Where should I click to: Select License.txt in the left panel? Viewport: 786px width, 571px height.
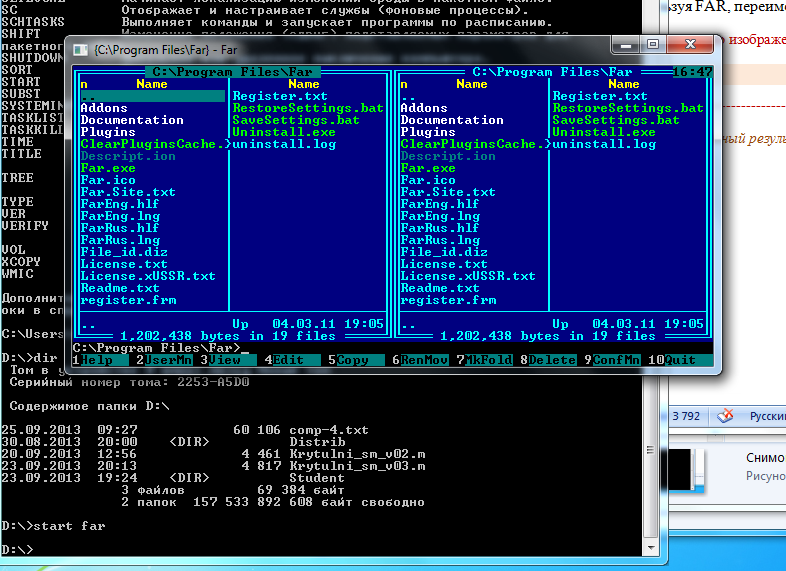tap(124, 264)
